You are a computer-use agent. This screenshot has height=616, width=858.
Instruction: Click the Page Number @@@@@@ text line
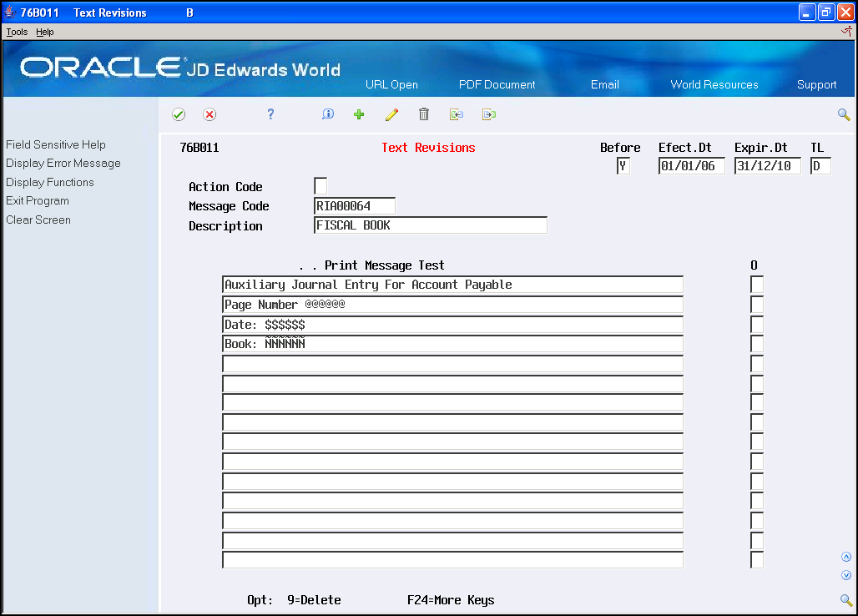[x=452, y=304]
